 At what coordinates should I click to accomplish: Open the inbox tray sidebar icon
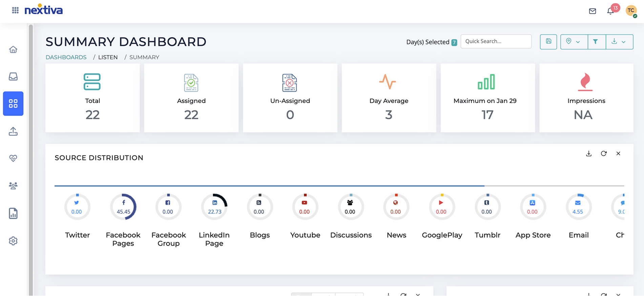click(x=13, y=77)
